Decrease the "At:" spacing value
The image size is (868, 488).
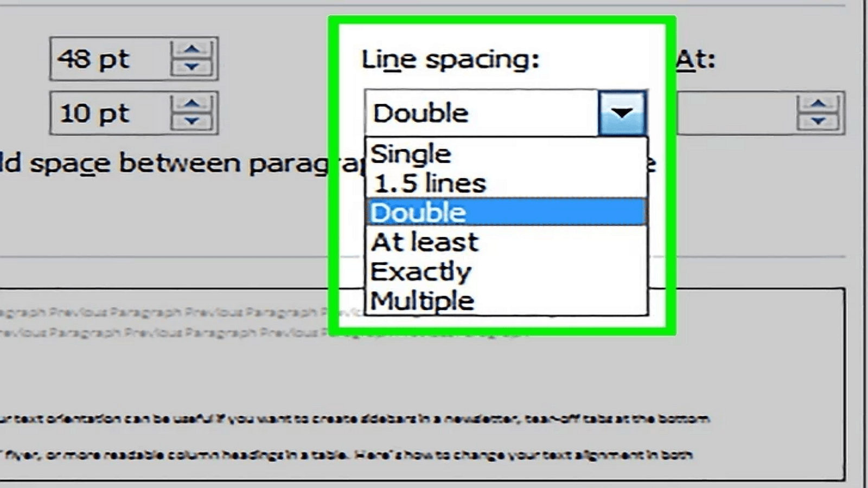click(x=816, y=121)
